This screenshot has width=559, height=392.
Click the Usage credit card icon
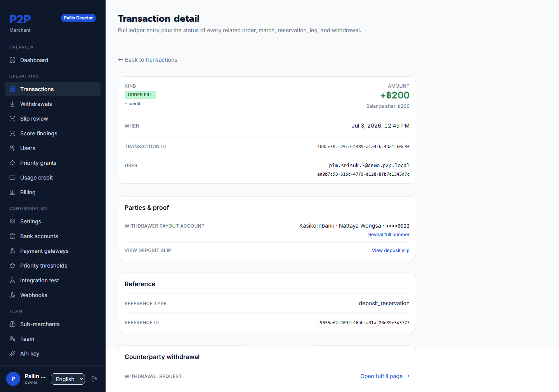click(12, 178)
